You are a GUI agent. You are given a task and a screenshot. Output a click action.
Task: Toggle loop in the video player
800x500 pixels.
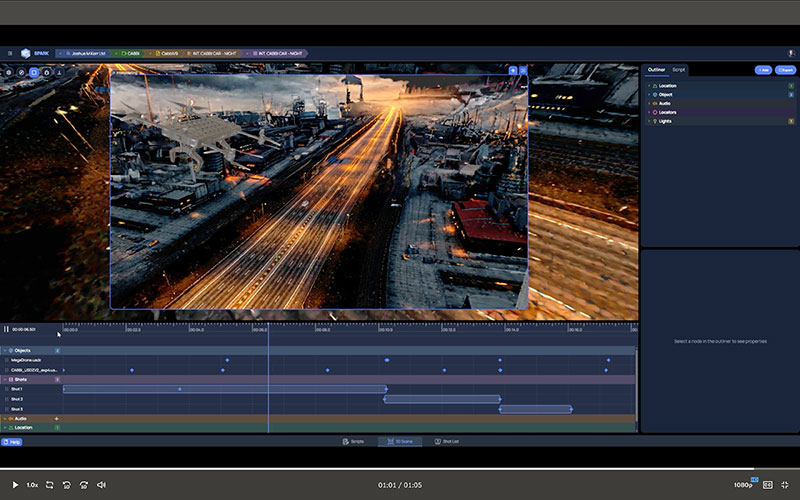tap(49, 485)
